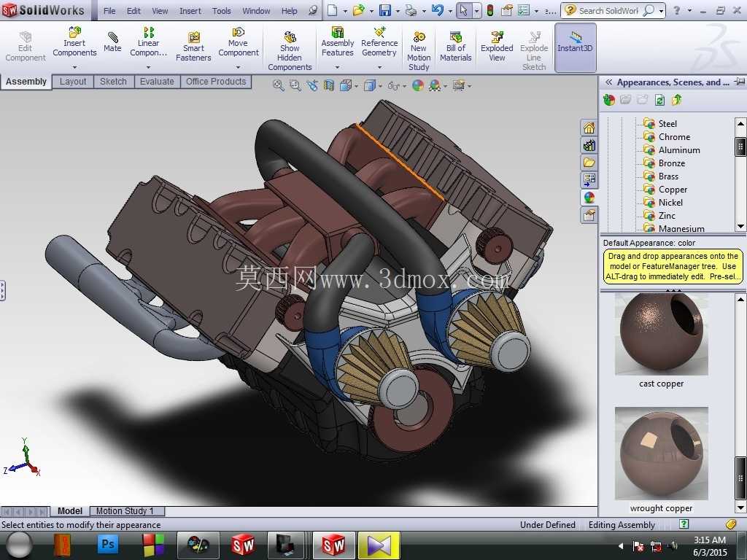This screenshot has height=560, width=747.
Task: Click the Section View icon
Action: click(329, 86)
